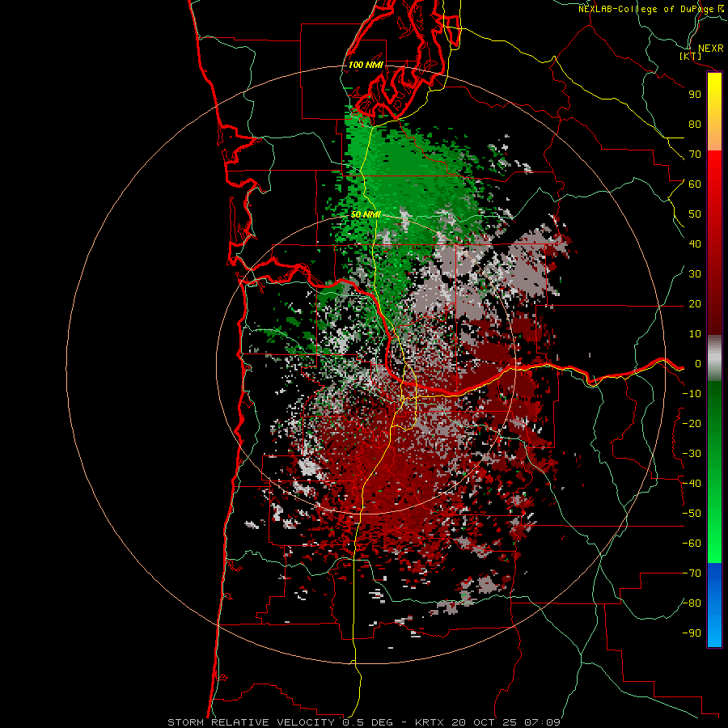Click the 0.5 DEG elevation angle text

(x=368, y=722)
